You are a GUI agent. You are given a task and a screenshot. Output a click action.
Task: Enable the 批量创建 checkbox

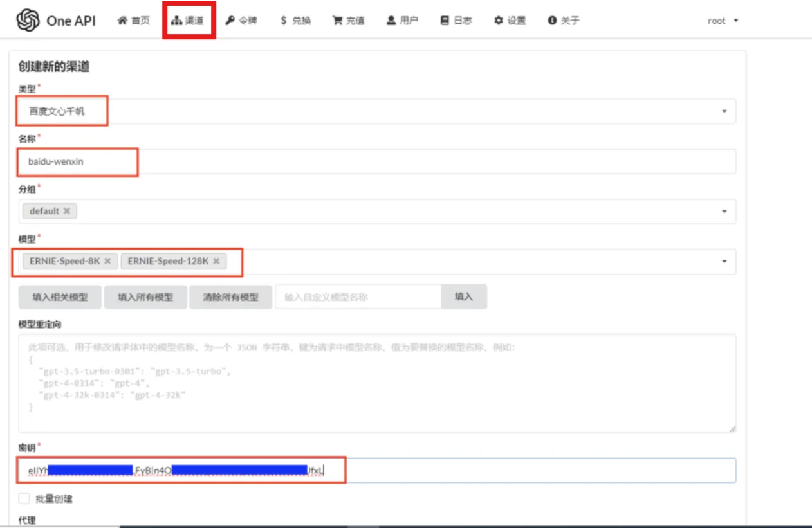24,498
